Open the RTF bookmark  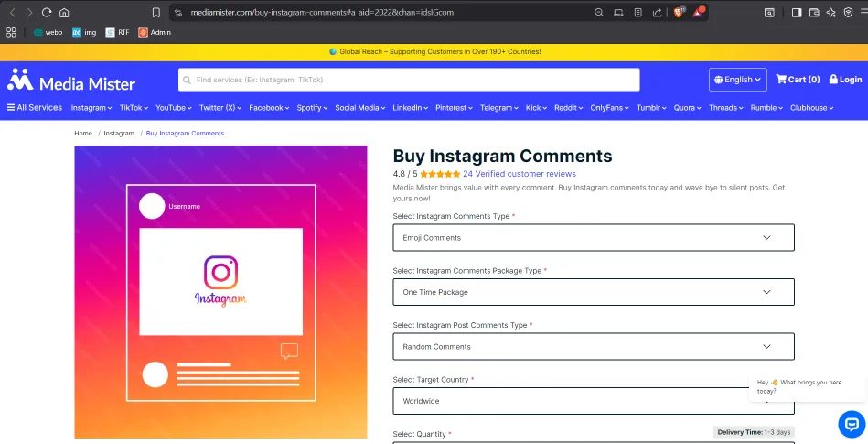point(117,32)
